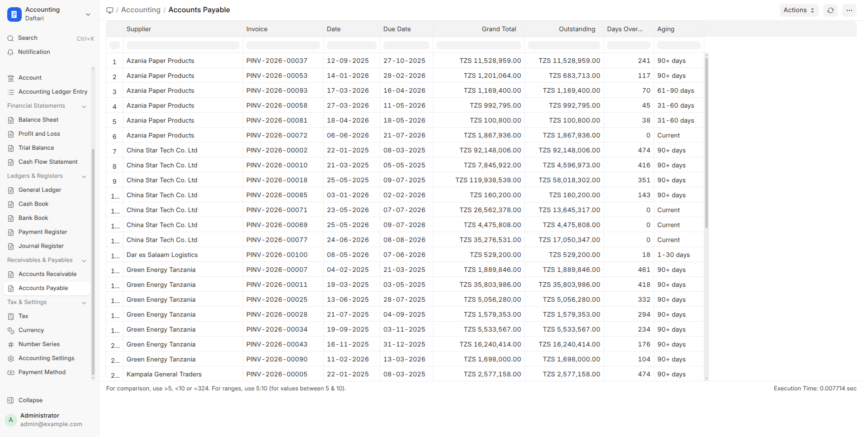Screen dimensions: 868x437
Task: Click the Profit and Loss document icon
Action: pyautogui.click(x=11, y=134)
